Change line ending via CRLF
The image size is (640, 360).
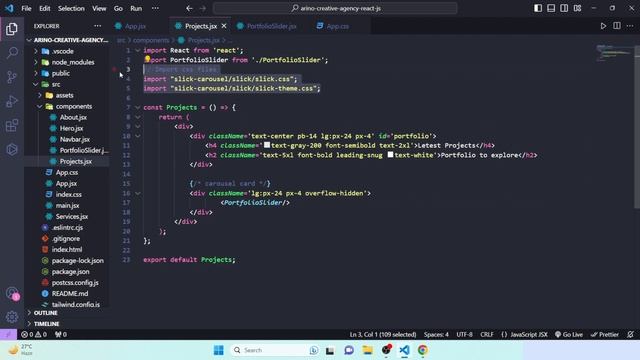tap(487, 334)
